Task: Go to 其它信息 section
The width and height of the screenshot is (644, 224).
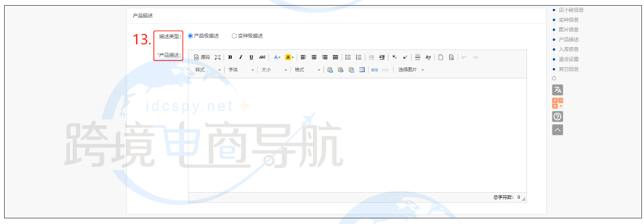Action: 568,69
